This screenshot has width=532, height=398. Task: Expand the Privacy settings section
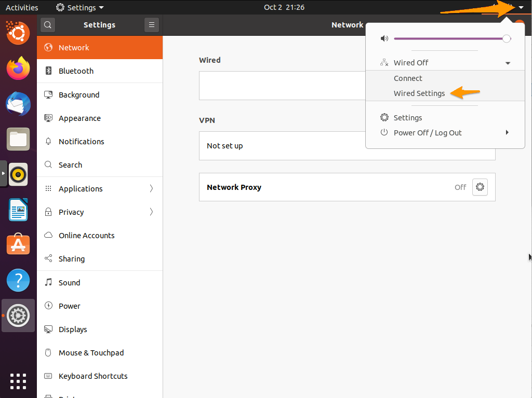click(151, 212)
